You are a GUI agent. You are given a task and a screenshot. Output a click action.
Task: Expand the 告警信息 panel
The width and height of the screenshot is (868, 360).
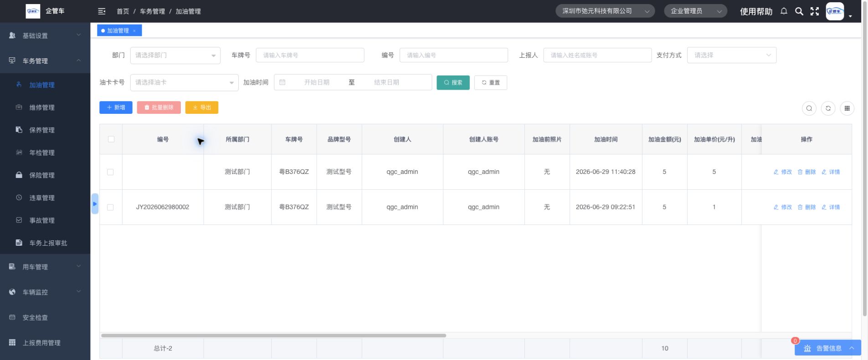tap(828, 348)
